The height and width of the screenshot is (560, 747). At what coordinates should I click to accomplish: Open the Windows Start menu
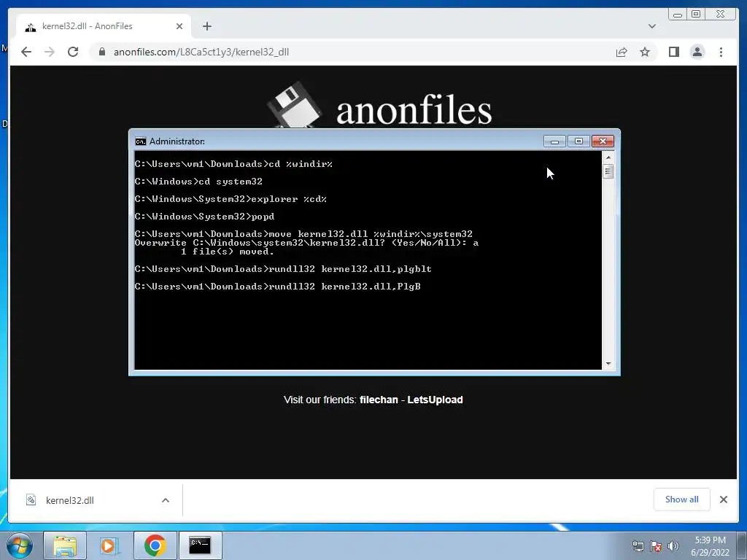pos(19,545)
